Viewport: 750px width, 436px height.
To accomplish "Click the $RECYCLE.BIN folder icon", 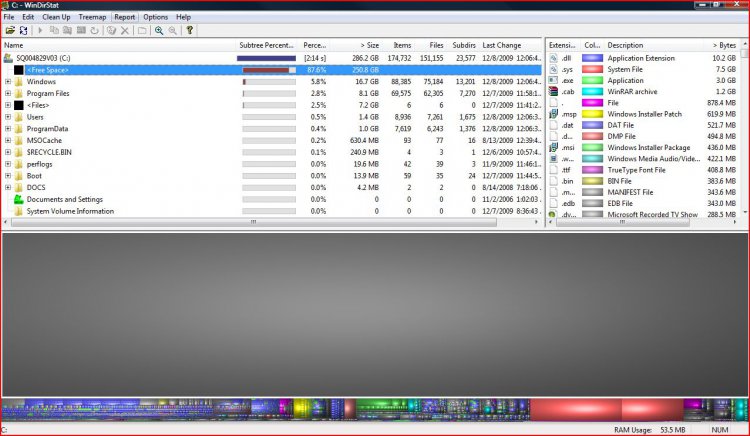I will point(19,152).
